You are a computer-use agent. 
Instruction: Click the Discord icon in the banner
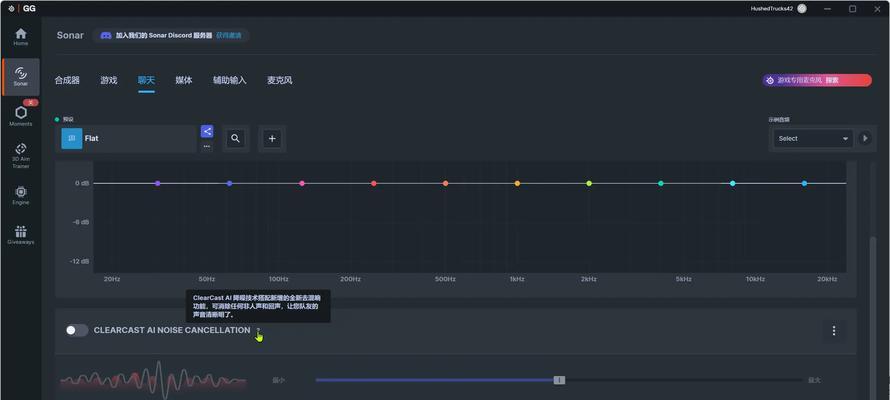106,35
